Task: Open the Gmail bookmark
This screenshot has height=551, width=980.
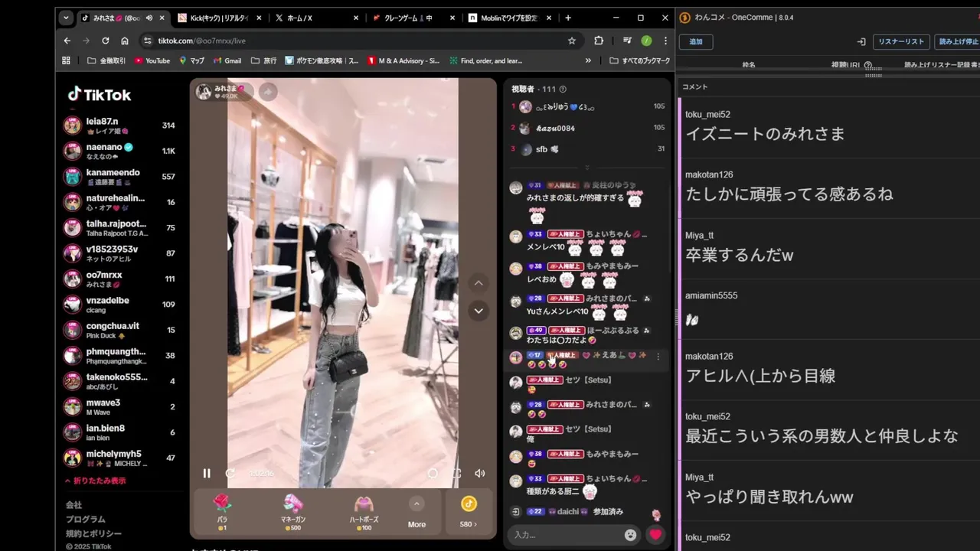Action: [227, 60]
